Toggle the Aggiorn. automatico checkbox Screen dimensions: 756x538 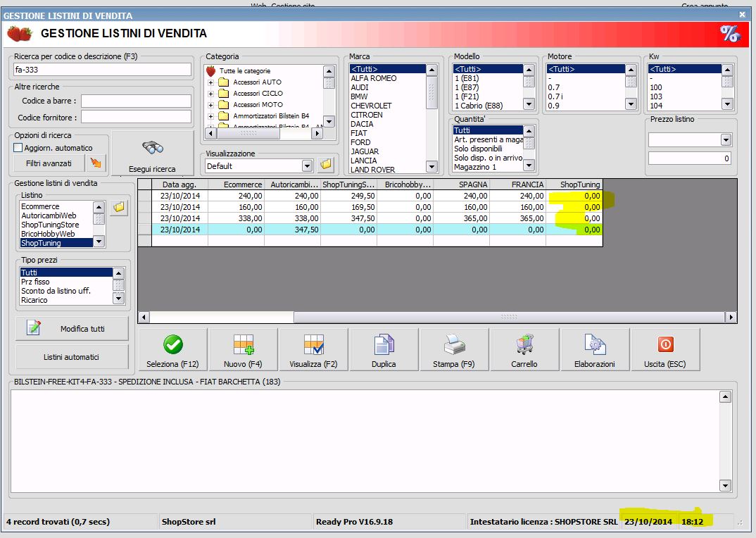pos(18,148)
